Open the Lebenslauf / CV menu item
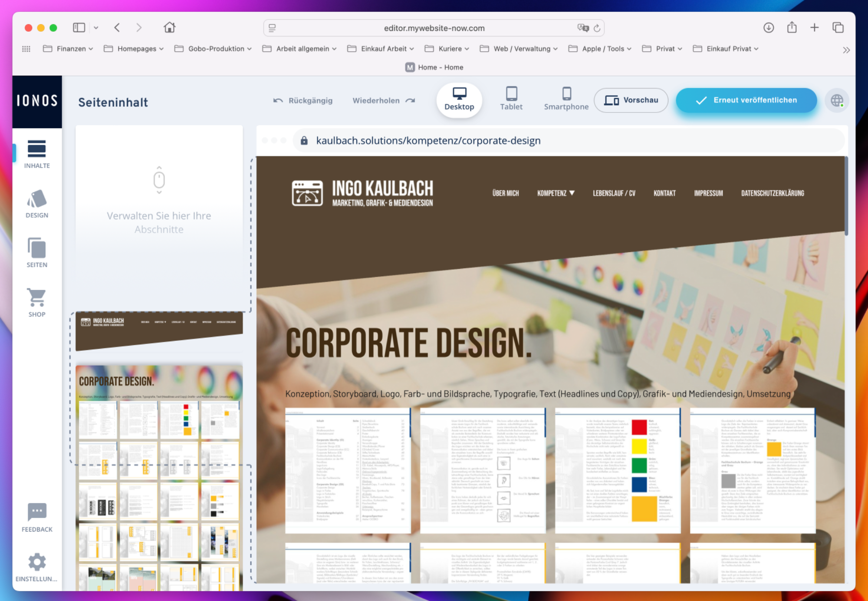Image resolution: width=868 pixels, height=601 pixels. 614,193
